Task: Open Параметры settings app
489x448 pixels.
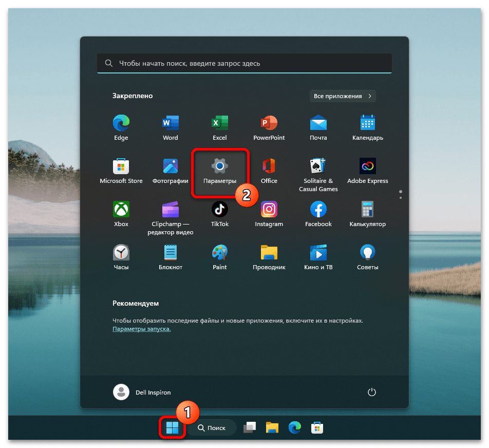Action: (219, 171)
